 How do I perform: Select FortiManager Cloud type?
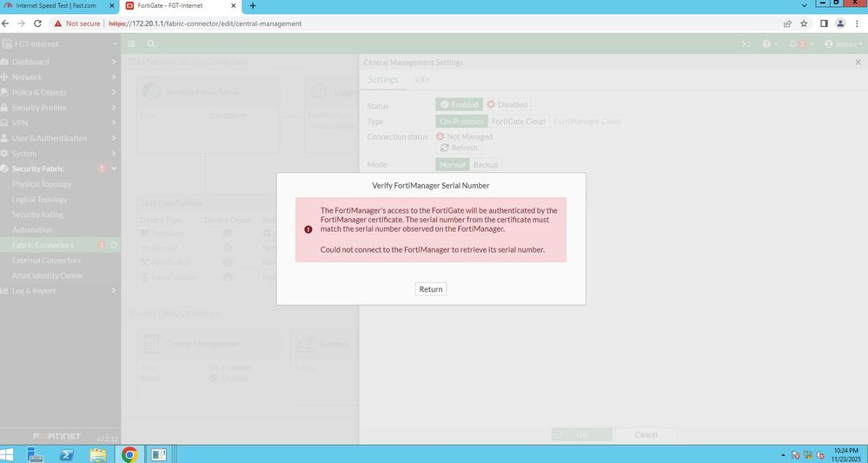click(x=587, y=121)
